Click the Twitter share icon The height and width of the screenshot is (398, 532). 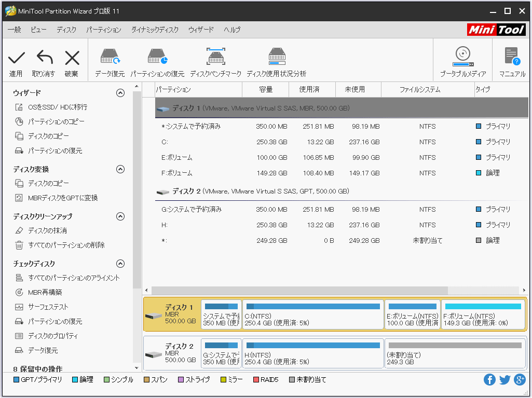[x=504, y=379]
